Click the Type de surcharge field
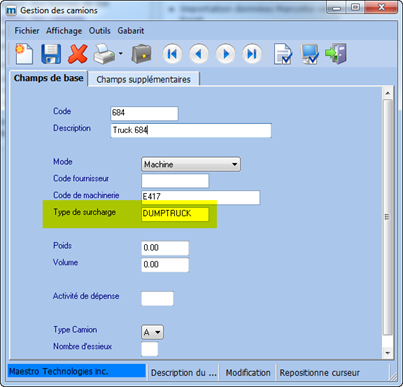The height and width of the screenshot is (387, 403). pos(175,214)
